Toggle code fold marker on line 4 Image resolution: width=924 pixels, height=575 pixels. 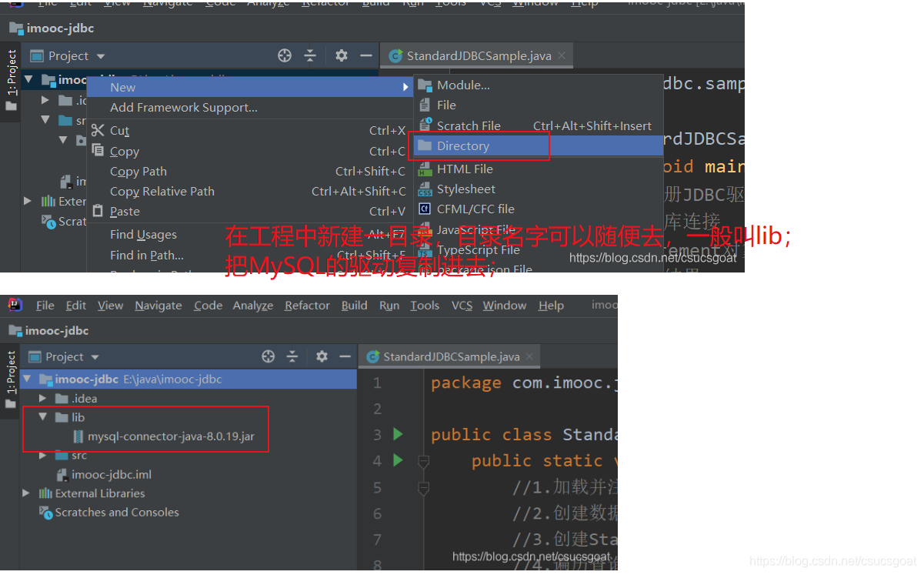pos(422,460)
